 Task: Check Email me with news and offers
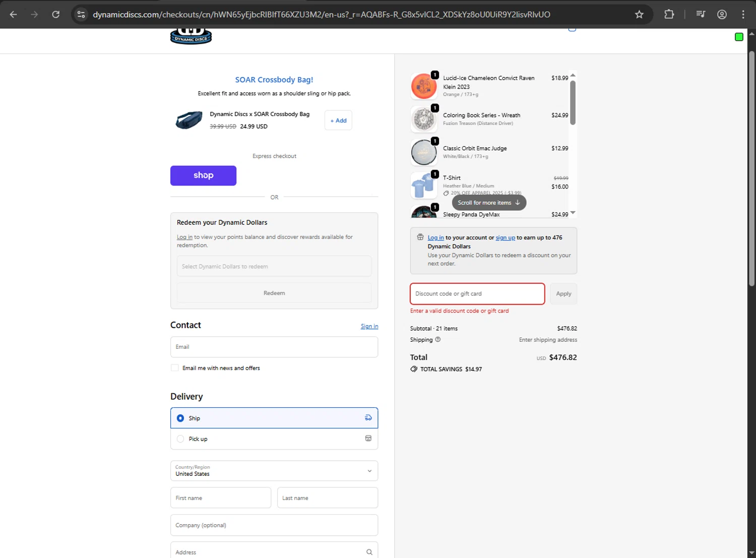175,368
